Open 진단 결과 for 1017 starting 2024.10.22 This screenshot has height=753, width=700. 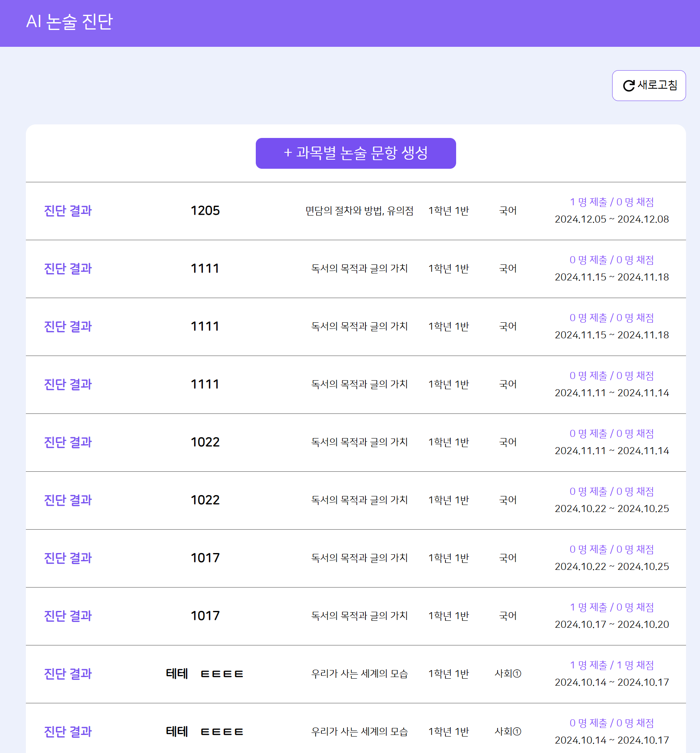(68, 558)
